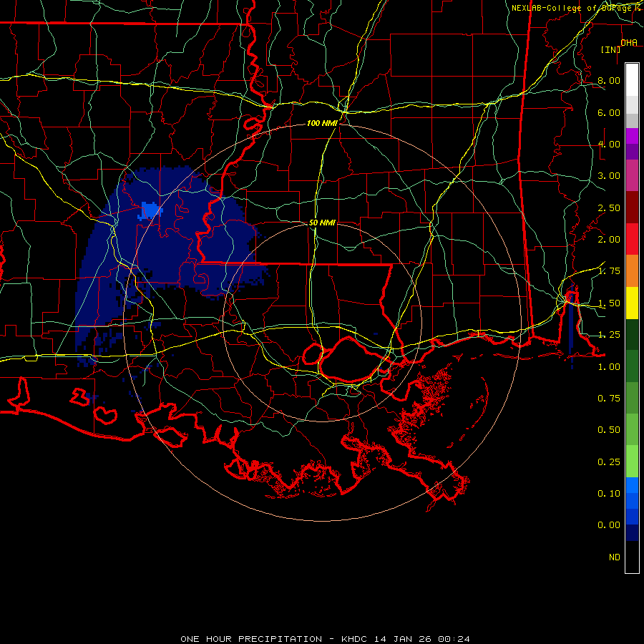Select the pink 3.00 legend swatch

point(632,175)
